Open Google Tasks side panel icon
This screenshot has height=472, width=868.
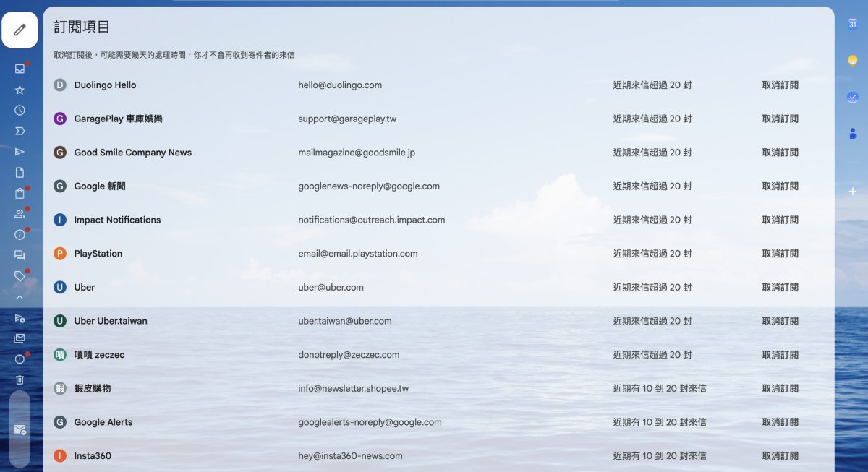coord(853,97)
